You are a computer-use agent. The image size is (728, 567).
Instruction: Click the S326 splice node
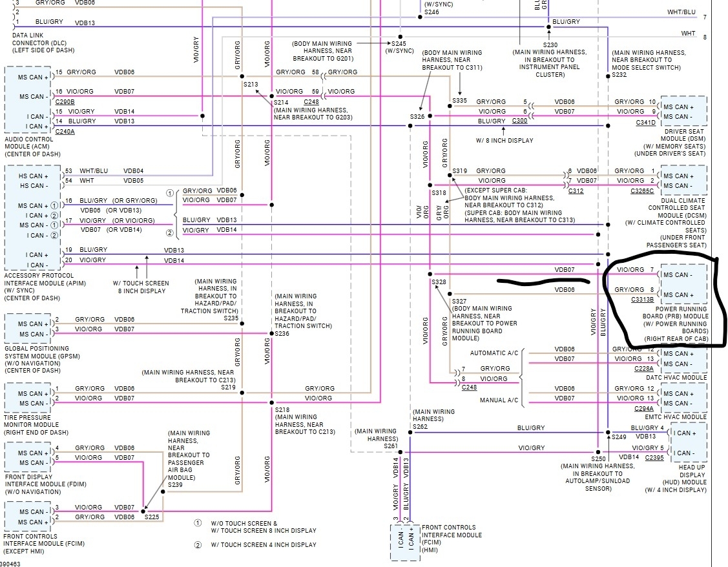pyautogui.click(x=430, y=116)
